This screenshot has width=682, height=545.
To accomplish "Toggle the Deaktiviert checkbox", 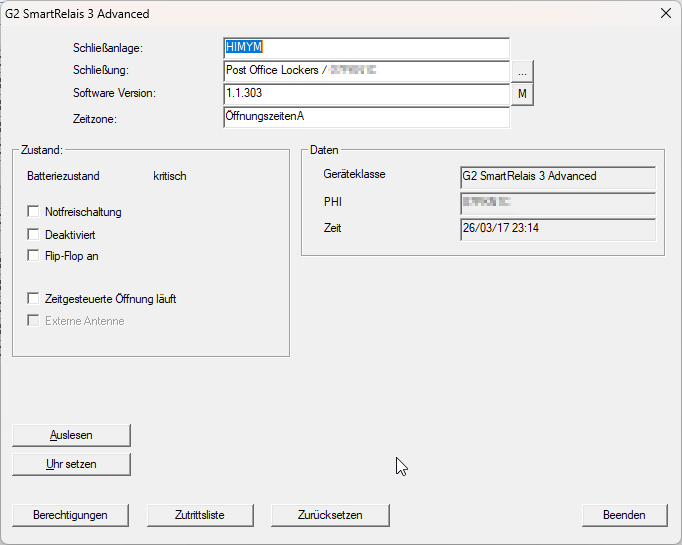I will click(x=34, y=234).
